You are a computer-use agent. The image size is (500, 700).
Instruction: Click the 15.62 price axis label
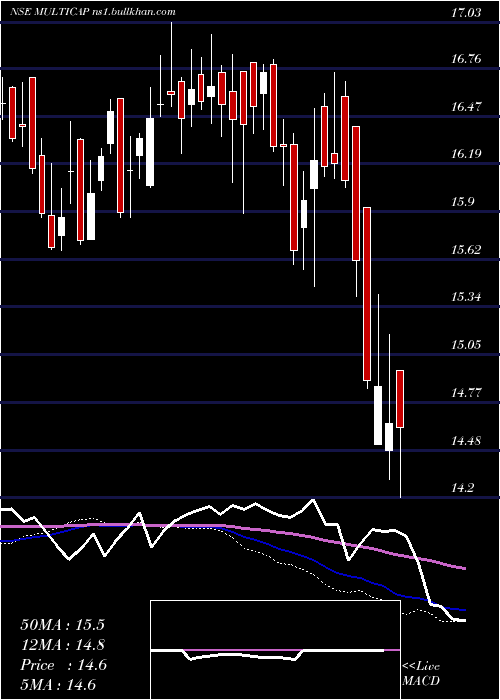(466, 250)
